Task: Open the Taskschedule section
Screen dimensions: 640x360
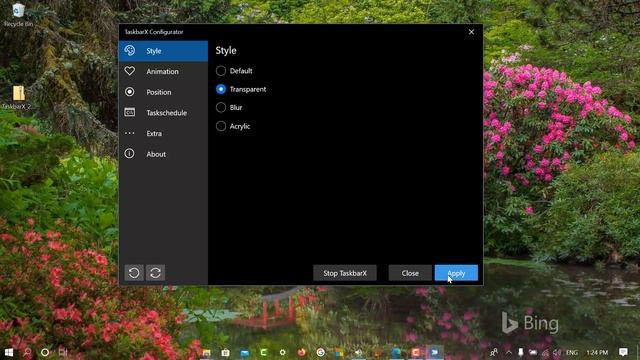Action: click(163, 113)
